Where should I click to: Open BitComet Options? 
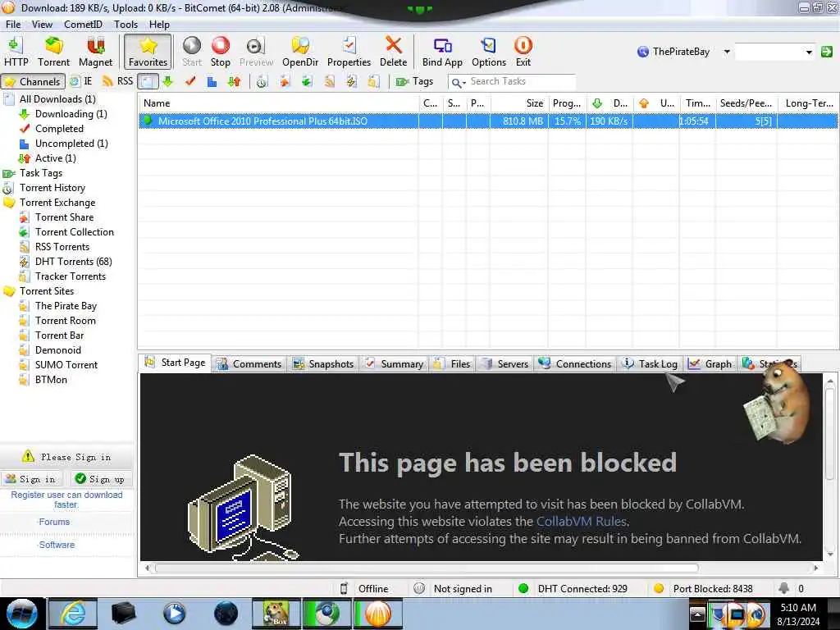[489, 52]
